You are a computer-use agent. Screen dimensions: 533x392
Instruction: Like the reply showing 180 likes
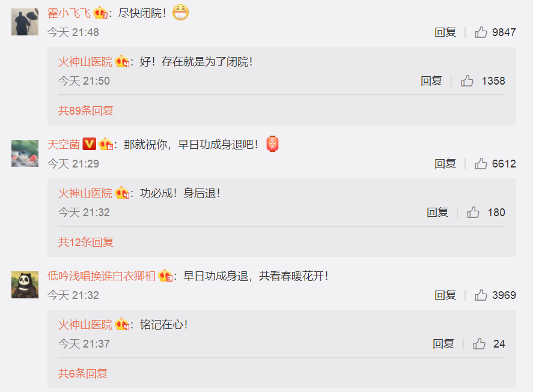(x=473, y=213)
